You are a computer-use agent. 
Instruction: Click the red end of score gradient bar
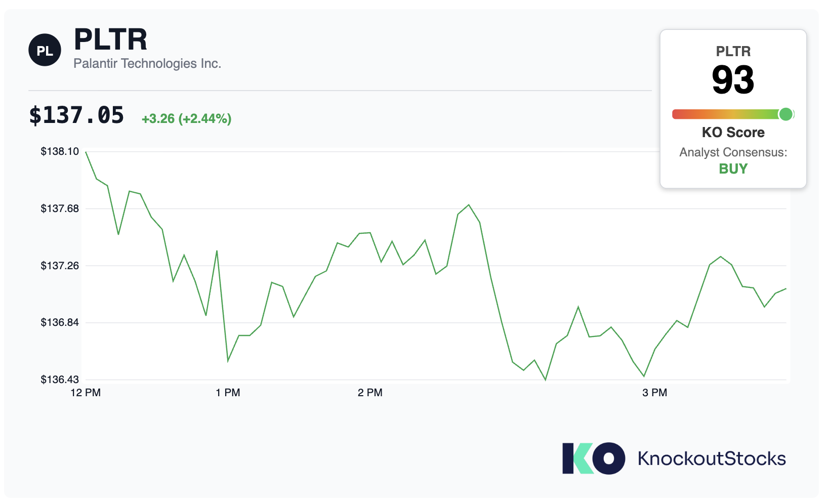click(x=678, y=114)
